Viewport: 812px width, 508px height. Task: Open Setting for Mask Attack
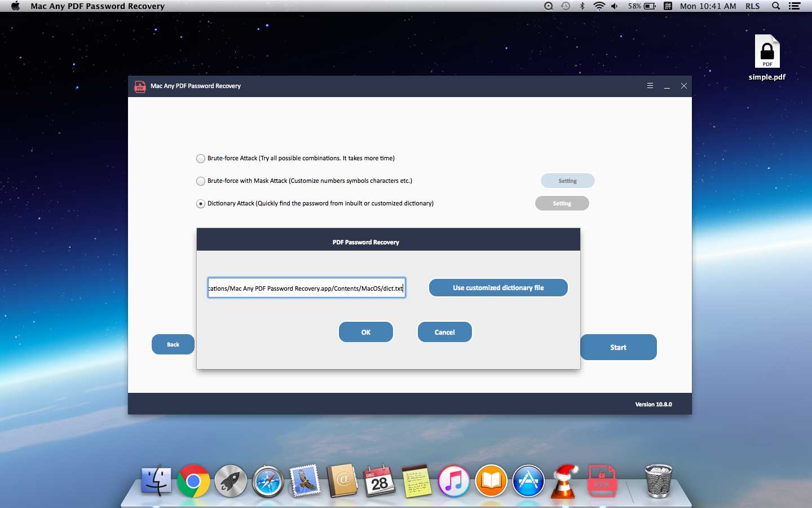(x=567, y=181)
